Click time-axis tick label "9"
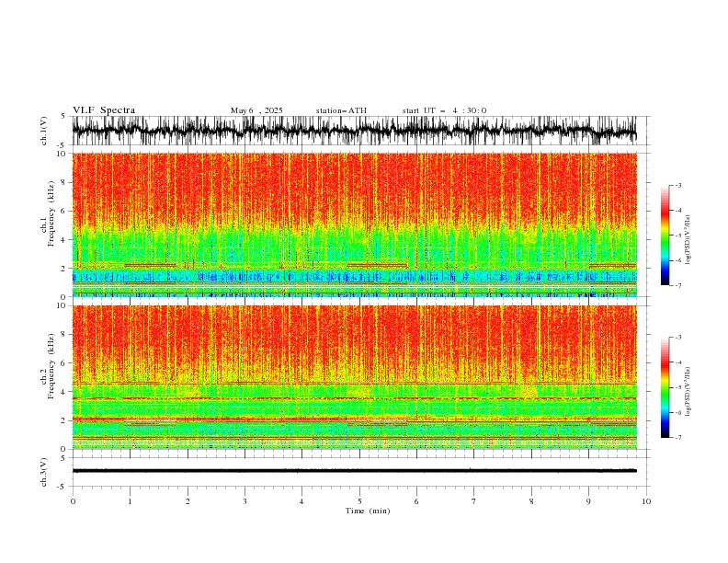The height and width of the screenshot is (563, 728). [x=588, y=501]
